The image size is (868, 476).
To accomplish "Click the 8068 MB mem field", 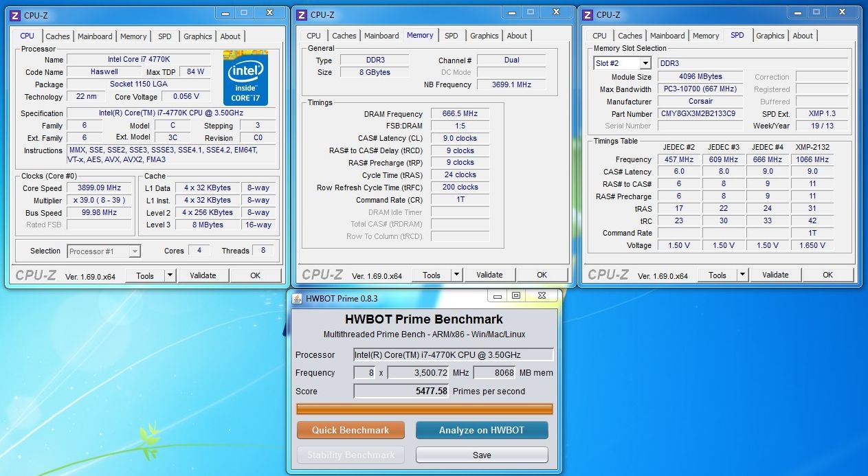I will (x=494, y=373).
